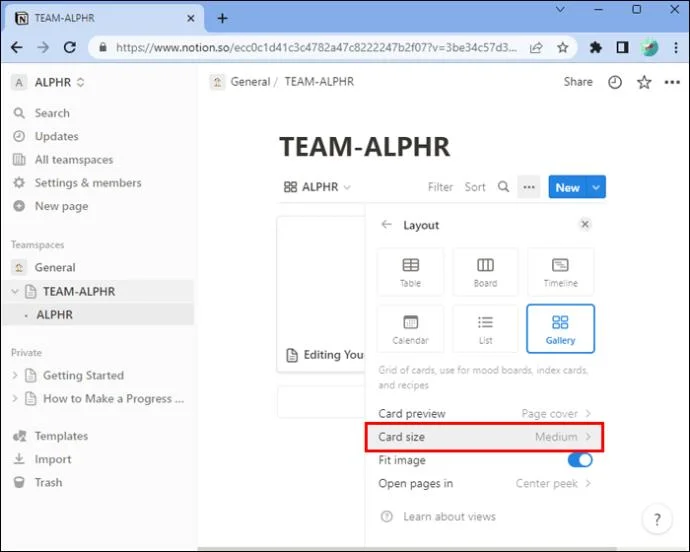Open the Card size option
Image resolution: width=690 pixels, height=552 pixels.
[484, 437]
